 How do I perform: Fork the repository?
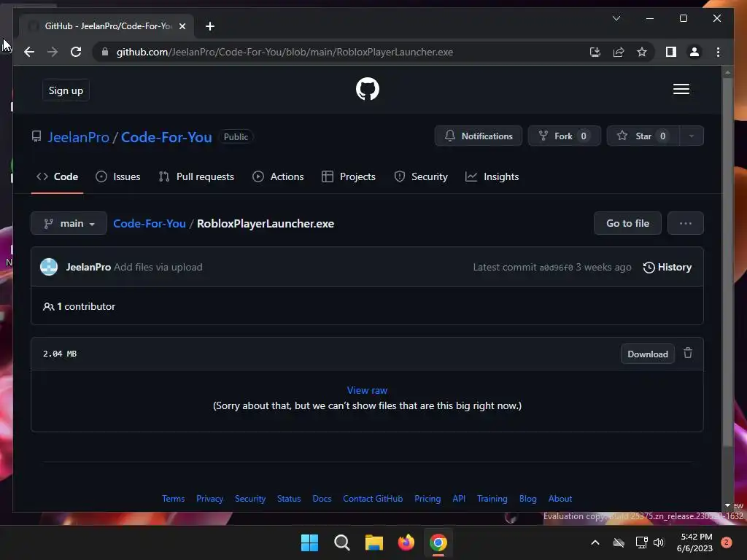coord(564,136)
